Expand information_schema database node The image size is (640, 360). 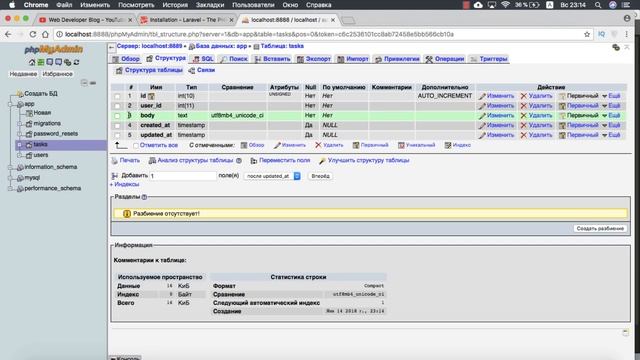[11, 167]
